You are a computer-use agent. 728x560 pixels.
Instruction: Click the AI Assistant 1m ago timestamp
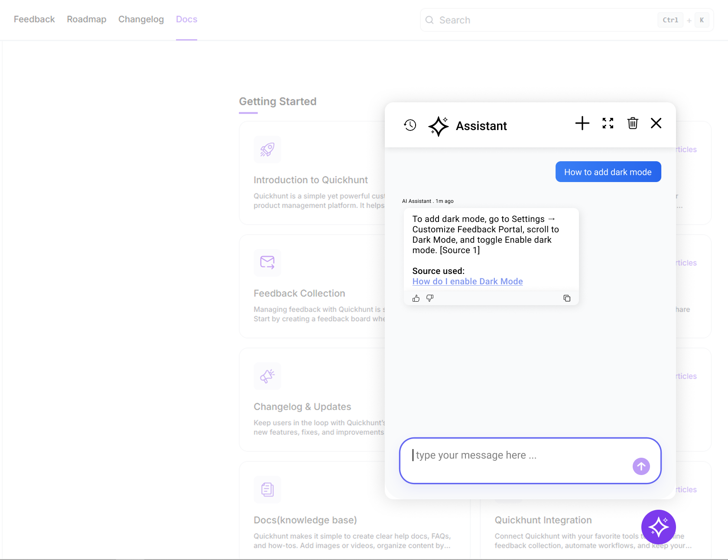(428, 201)
